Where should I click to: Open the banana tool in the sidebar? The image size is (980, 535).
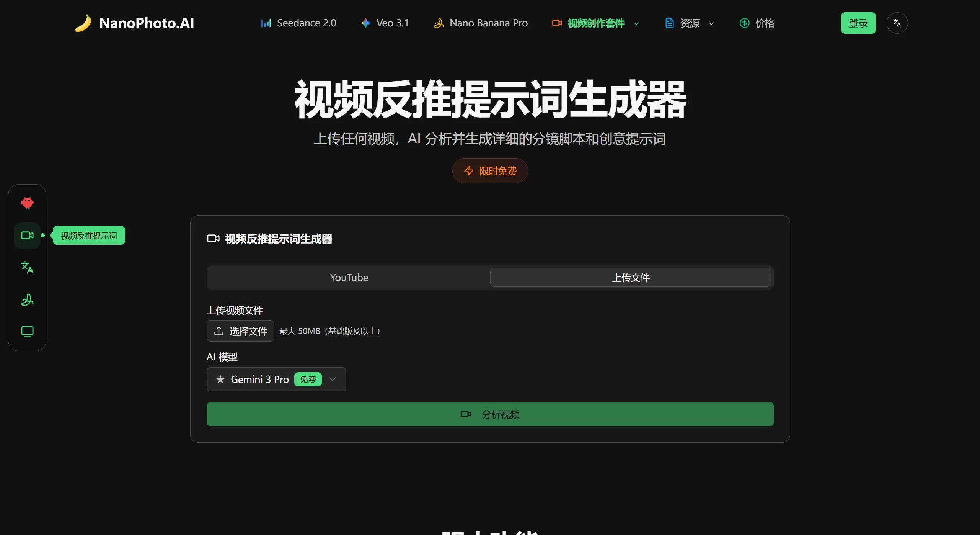click(27, 299)
